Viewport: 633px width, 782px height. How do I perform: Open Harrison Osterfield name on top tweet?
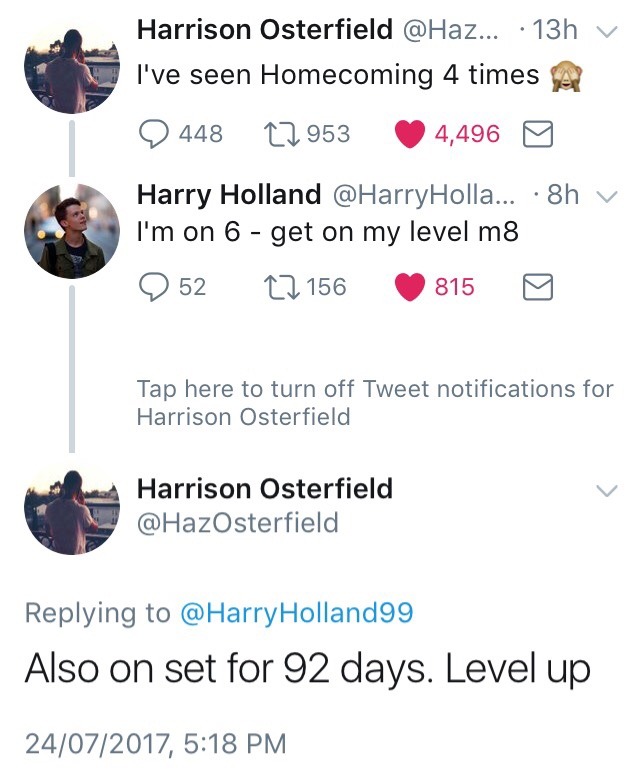(264, 30)
